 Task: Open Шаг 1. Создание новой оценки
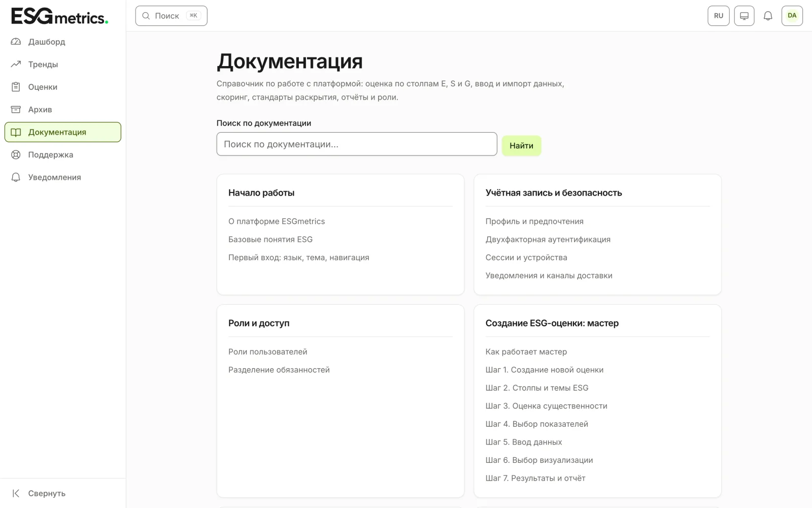tap(545, 370)
